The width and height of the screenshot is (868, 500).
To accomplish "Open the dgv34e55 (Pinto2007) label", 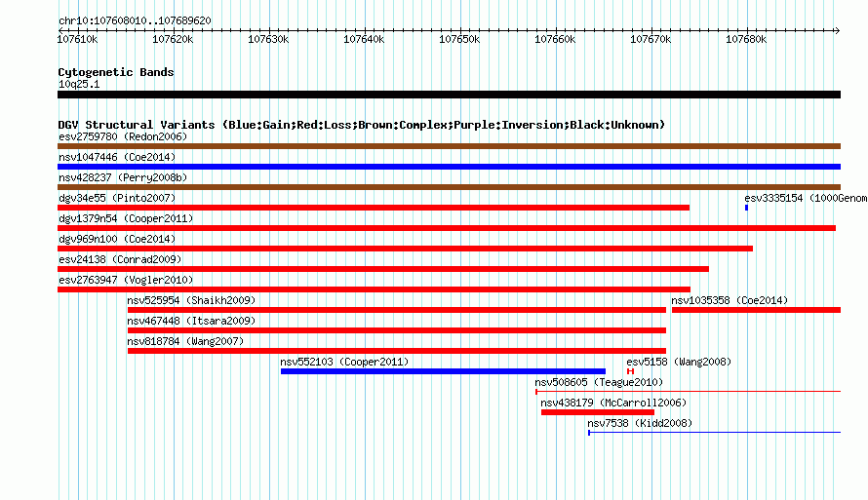I will pyautogui.click(x=117, y=198).
